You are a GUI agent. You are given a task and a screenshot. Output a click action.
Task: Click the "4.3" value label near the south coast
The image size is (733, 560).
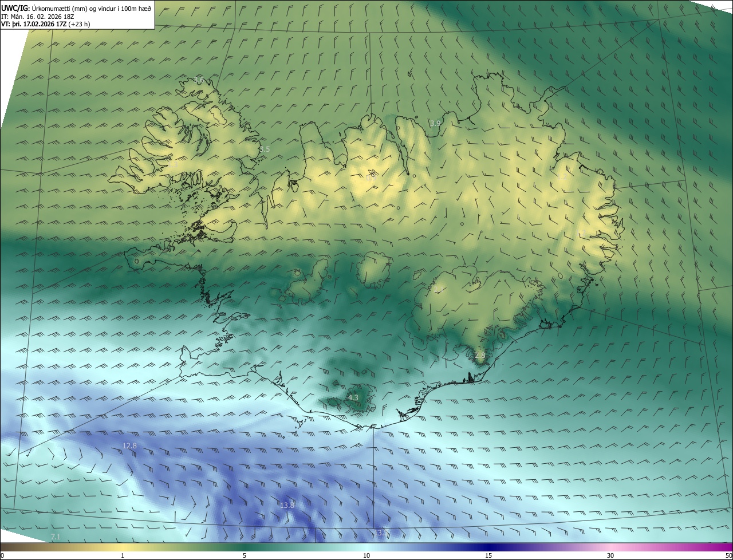pos(353,397)
